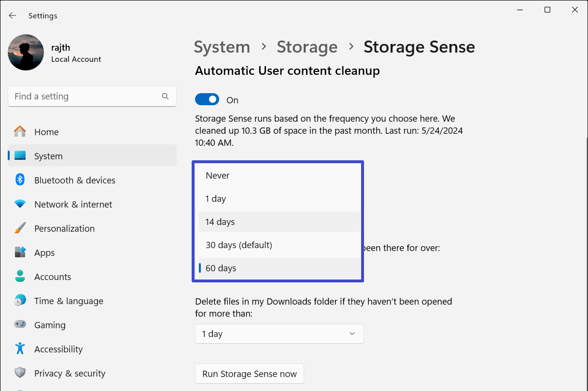Choose 14 days from the dropdown
The image size is (588, 391).
point(220,222)
